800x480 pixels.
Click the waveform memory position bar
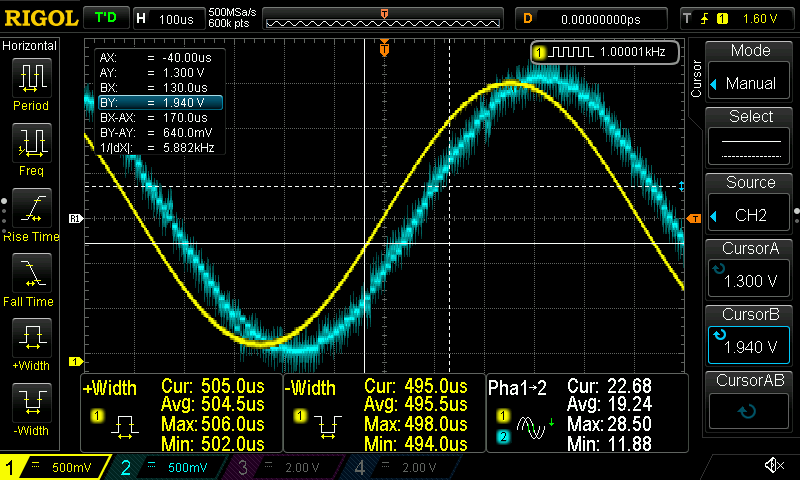[385, 18]
